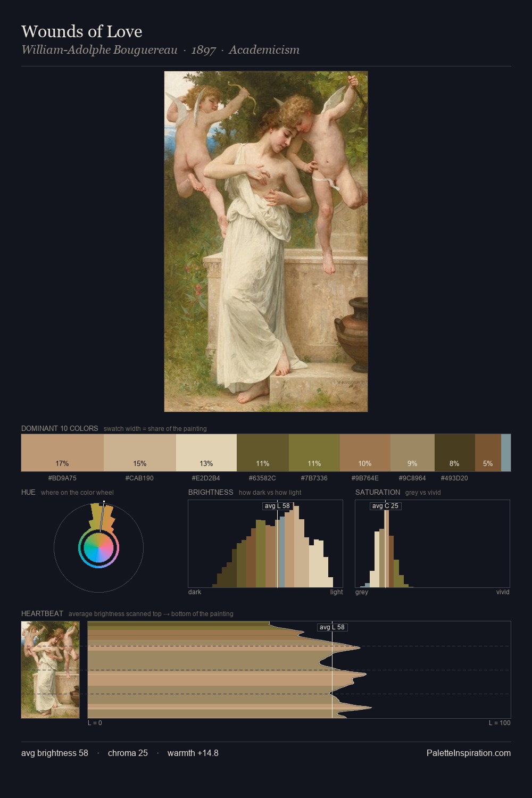
Task: Click the 'Wounds of Love' title
Action: pyautogui.click(x=82, y=31)
